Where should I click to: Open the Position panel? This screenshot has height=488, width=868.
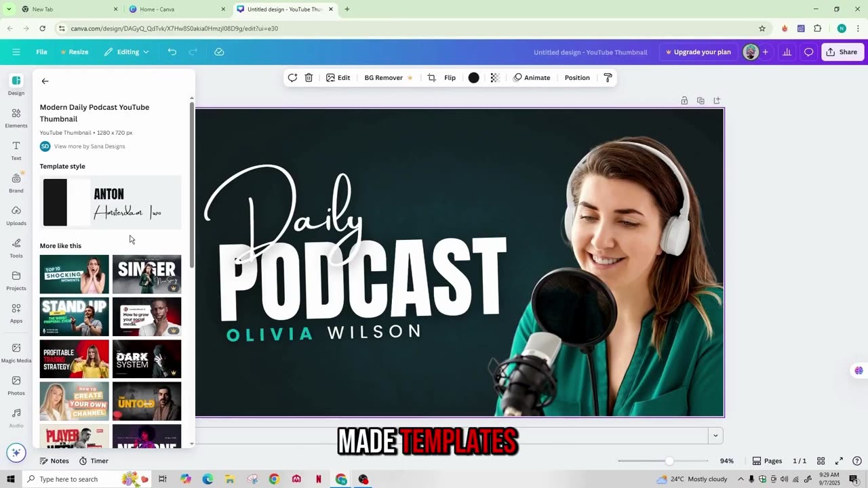pos(577,78)
